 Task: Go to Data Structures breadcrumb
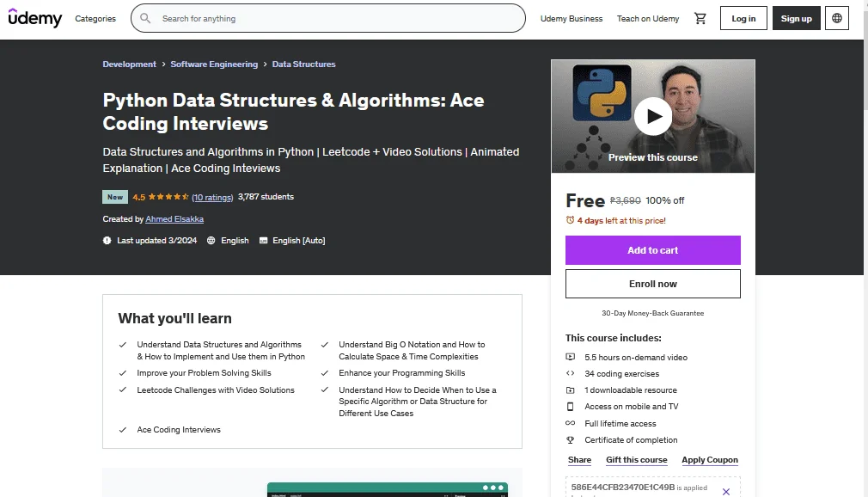(x=304, y=64)
